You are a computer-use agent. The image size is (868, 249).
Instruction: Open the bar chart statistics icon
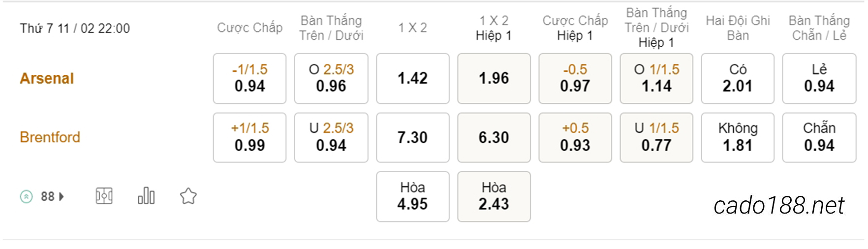point(146,196)
